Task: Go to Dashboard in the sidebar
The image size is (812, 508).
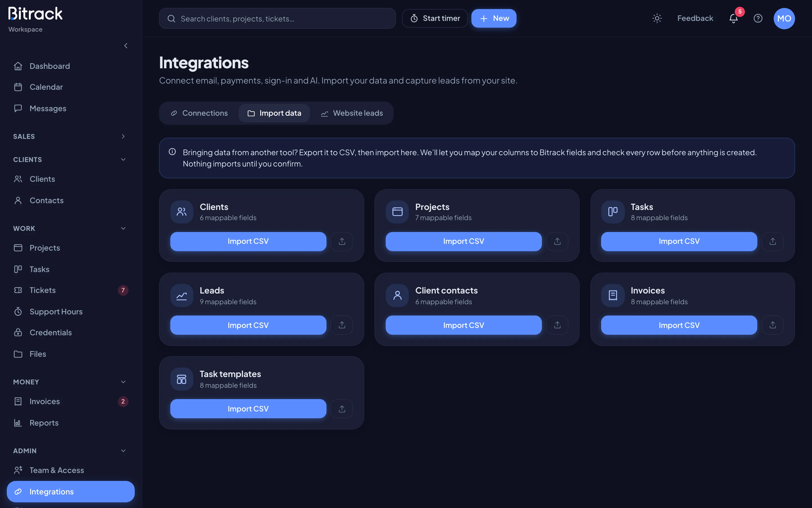Action: coord(70,66)
